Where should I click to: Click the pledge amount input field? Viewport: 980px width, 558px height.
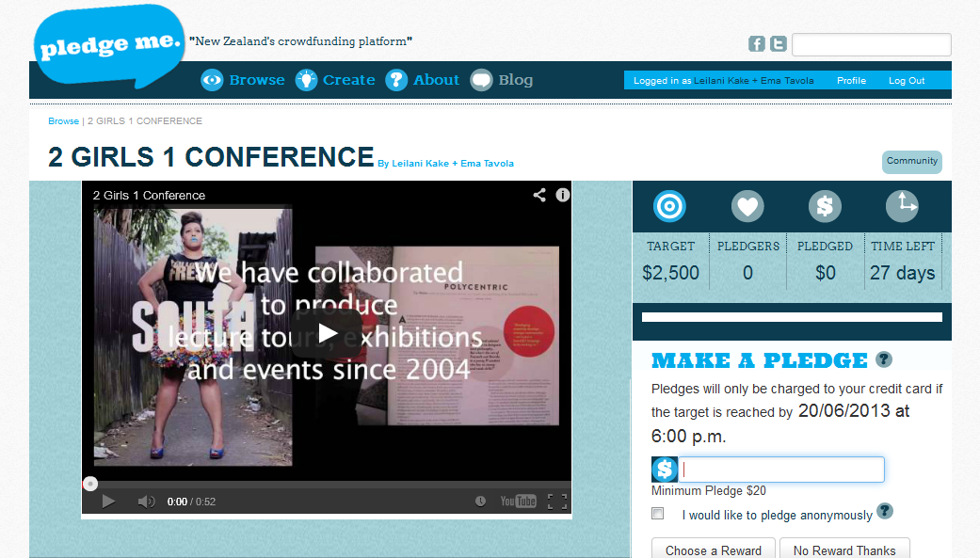click(x=781, y=470)
